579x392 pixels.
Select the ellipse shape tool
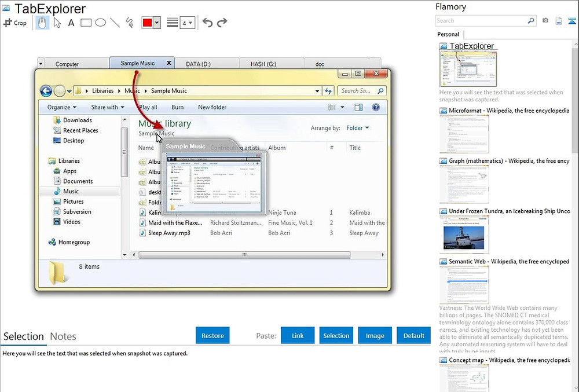pyautogui.click(x=100, y=23)
